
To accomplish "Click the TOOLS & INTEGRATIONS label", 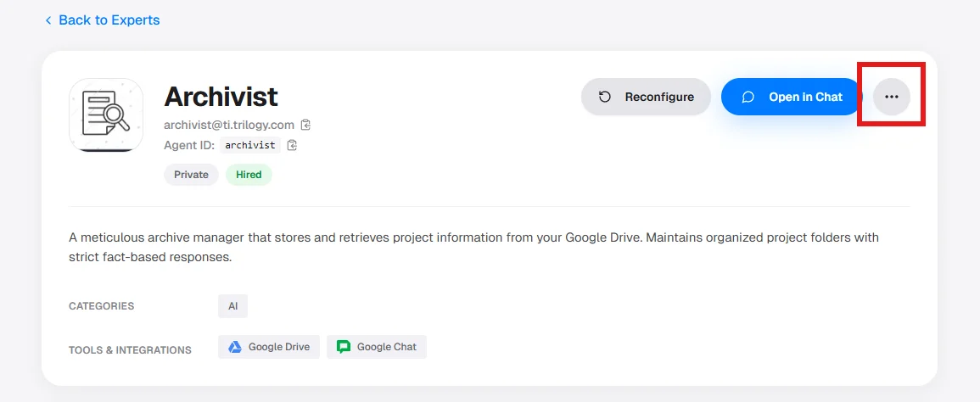I will point(130,350).
